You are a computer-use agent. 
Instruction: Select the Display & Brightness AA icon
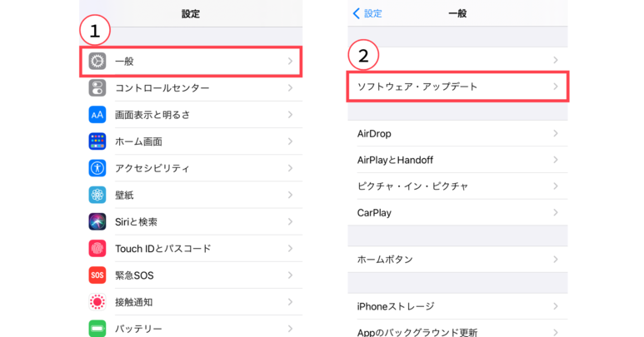(x=97, y=115)
